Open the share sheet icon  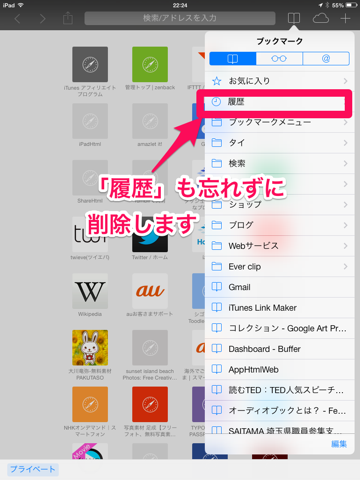click(x=68, y=18)
